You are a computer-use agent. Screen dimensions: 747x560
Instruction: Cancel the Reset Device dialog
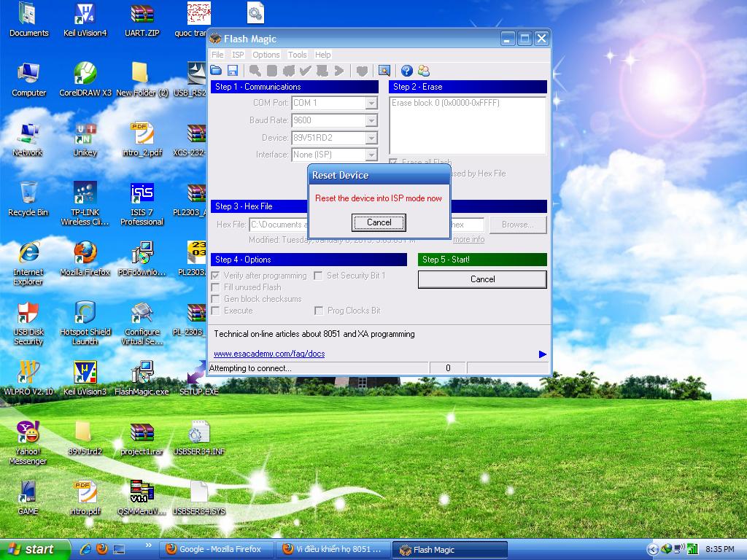[379, 222]
